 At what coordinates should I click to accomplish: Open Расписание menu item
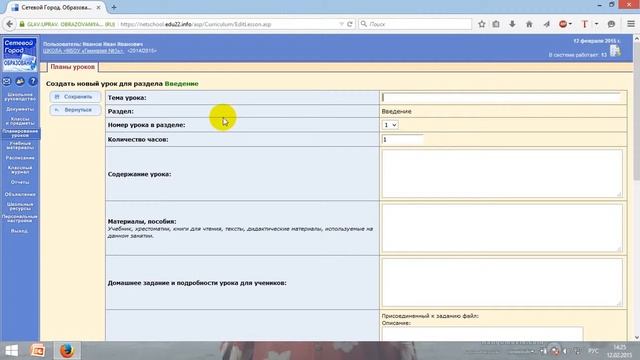(x=20, y=158)
